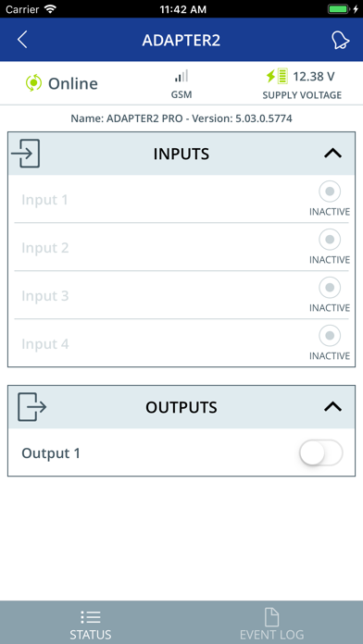Tap the INPUTS header title

pos(181,154)
